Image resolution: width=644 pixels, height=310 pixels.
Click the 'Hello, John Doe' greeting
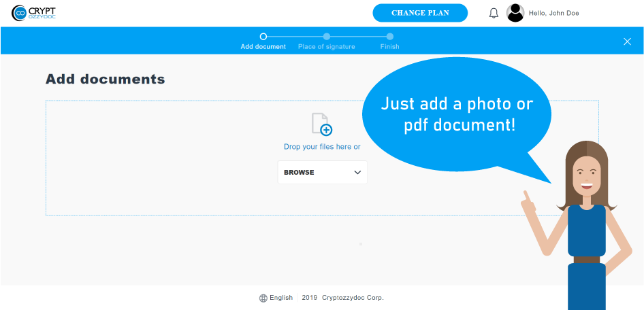coord(553,13)
